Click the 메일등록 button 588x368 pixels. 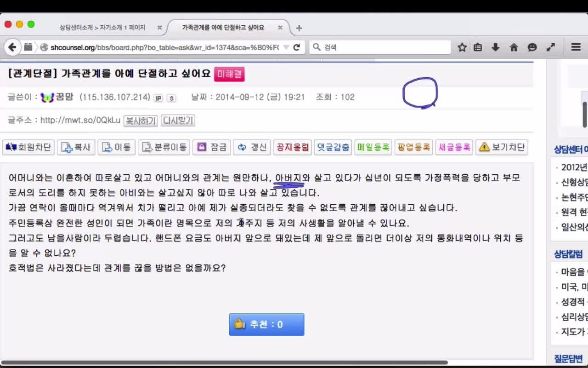[373, 147]
